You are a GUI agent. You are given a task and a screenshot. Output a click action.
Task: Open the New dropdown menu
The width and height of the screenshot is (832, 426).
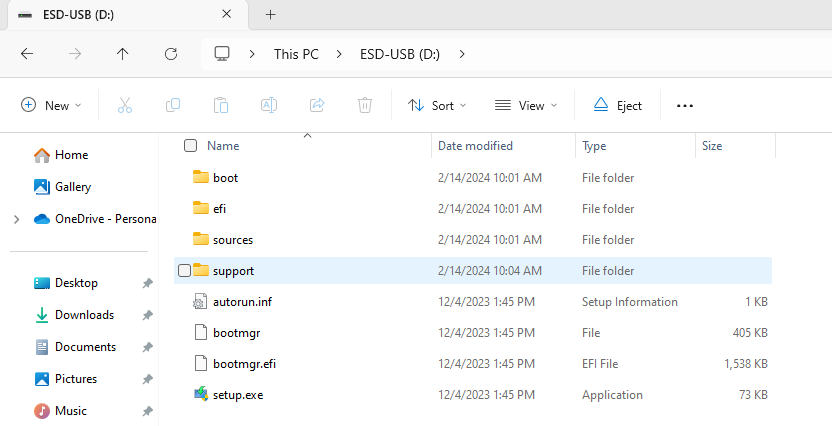click(51, 105)
